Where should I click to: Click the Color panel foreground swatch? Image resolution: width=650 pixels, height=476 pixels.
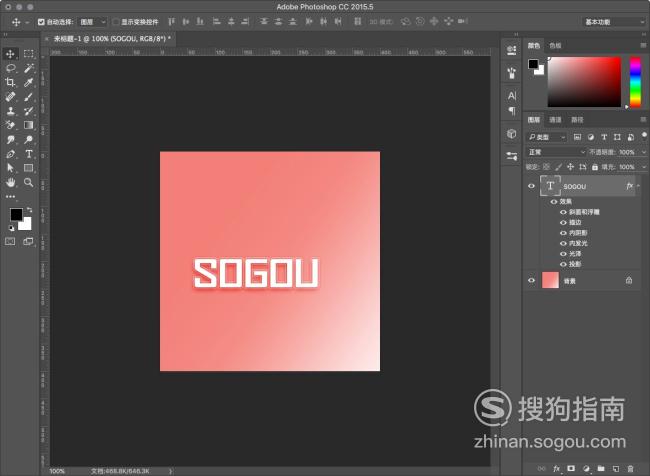point(533,64)
